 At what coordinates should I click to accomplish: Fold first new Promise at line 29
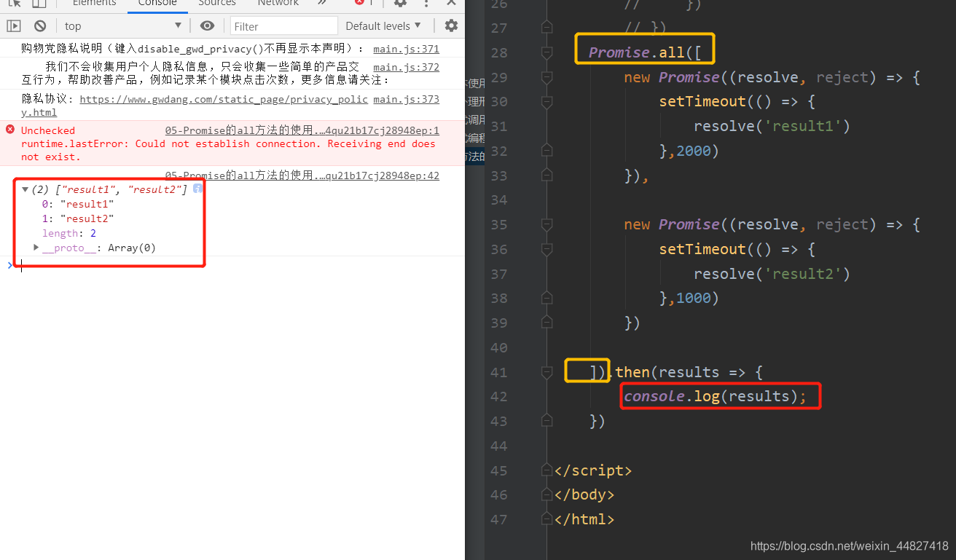click(547, 77)
